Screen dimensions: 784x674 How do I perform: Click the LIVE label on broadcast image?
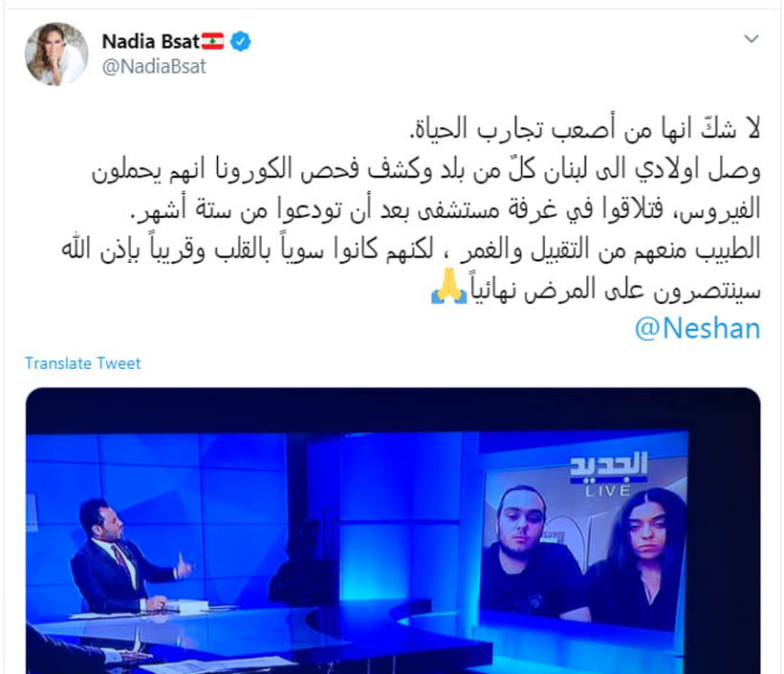608,490
